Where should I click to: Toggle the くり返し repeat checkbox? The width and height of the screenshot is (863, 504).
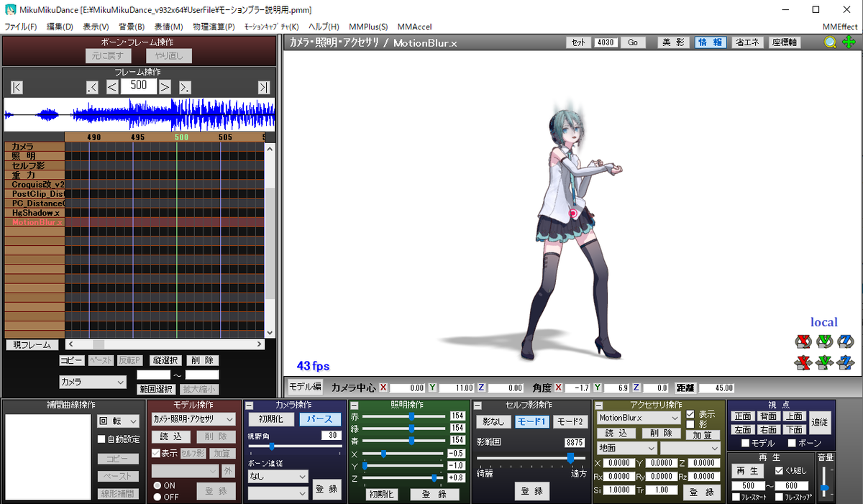click(779, 470)
